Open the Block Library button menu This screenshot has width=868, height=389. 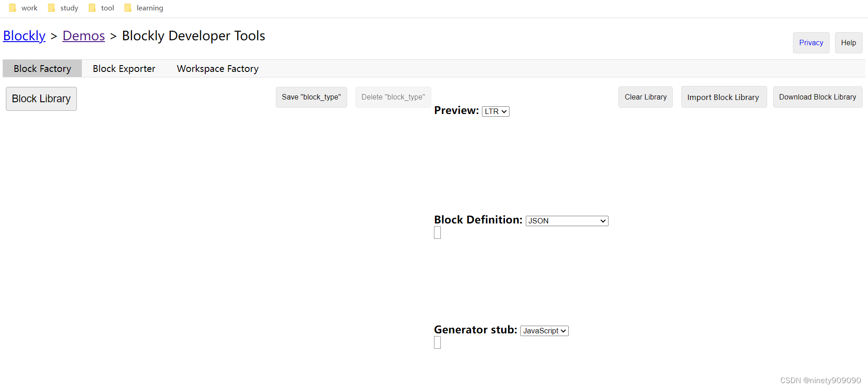41,99
